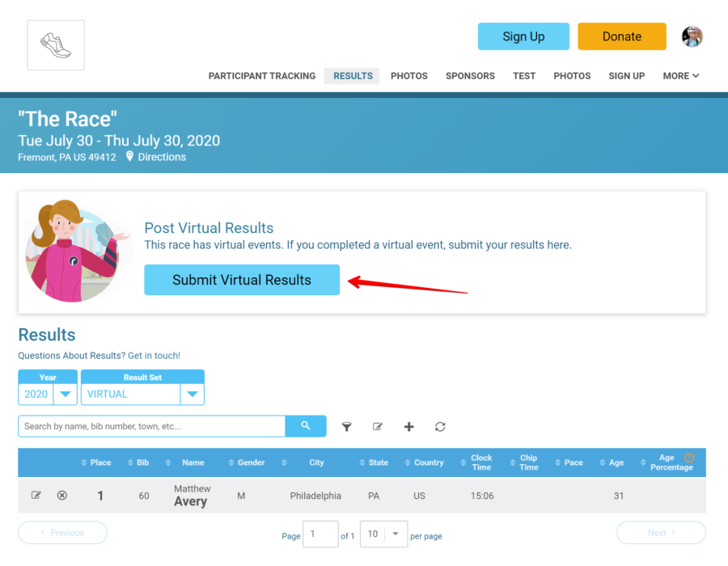Select the RESULTS navigation tab
This screenshot has height=566, width=728.
353,76
